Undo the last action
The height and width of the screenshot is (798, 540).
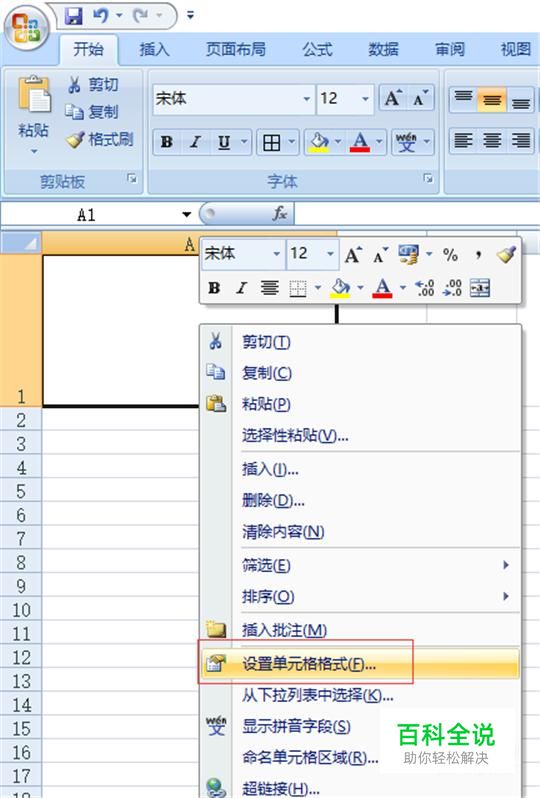101,16
